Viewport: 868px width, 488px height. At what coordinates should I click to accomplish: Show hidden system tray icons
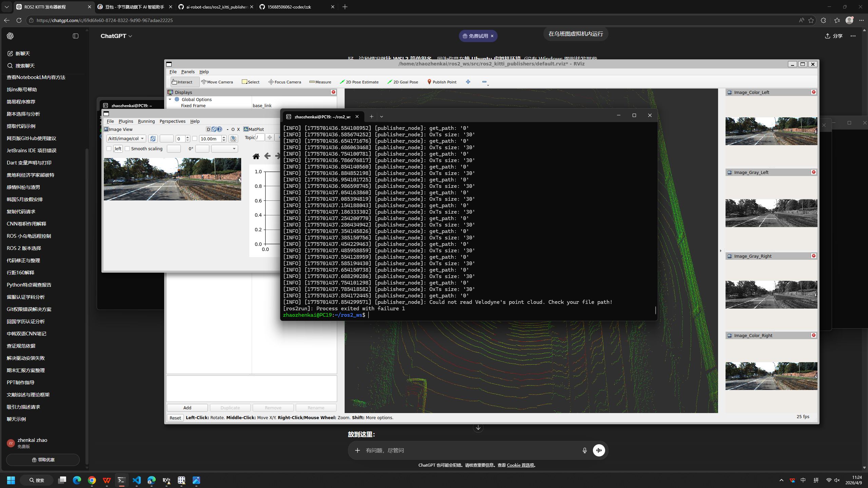pos(782,480)
